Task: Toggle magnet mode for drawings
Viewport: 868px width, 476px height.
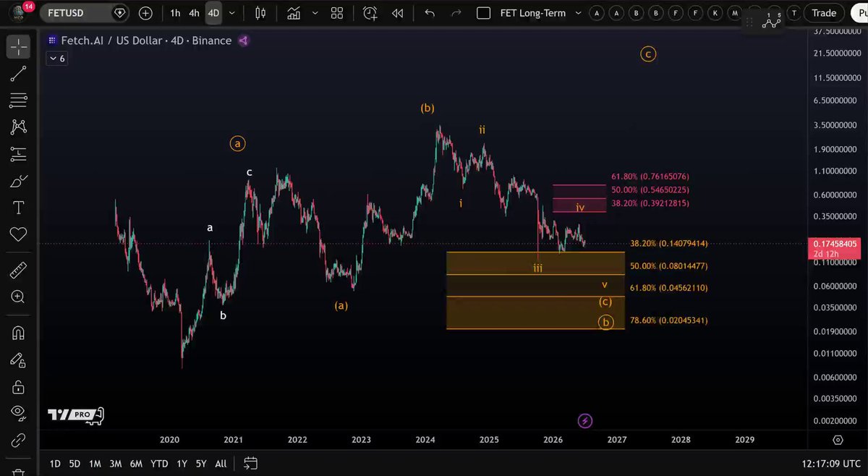Action: [x=18, y=333]
